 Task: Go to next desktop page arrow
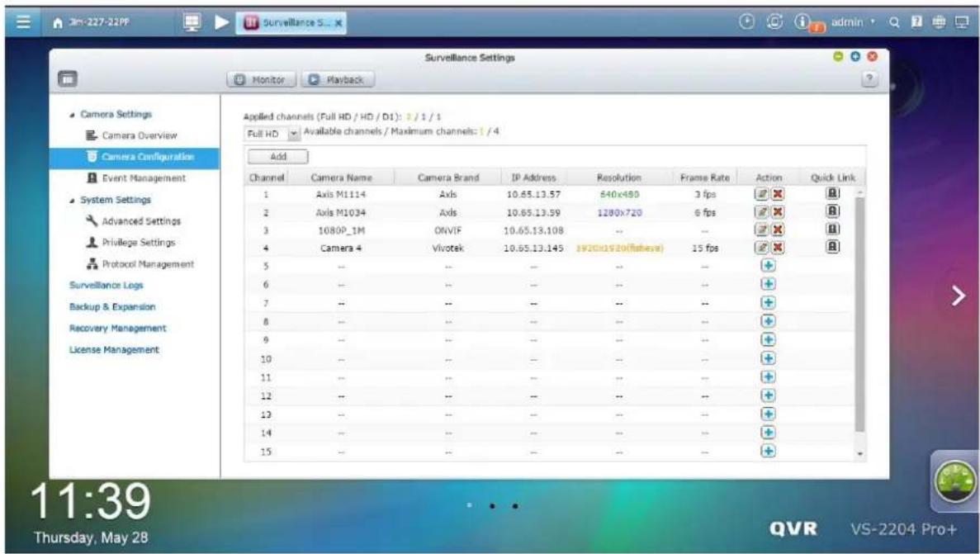point(959,295)
